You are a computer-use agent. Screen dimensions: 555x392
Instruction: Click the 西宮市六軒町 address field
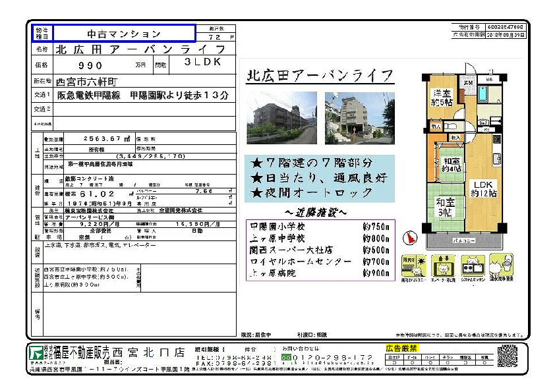click(86, 82)
